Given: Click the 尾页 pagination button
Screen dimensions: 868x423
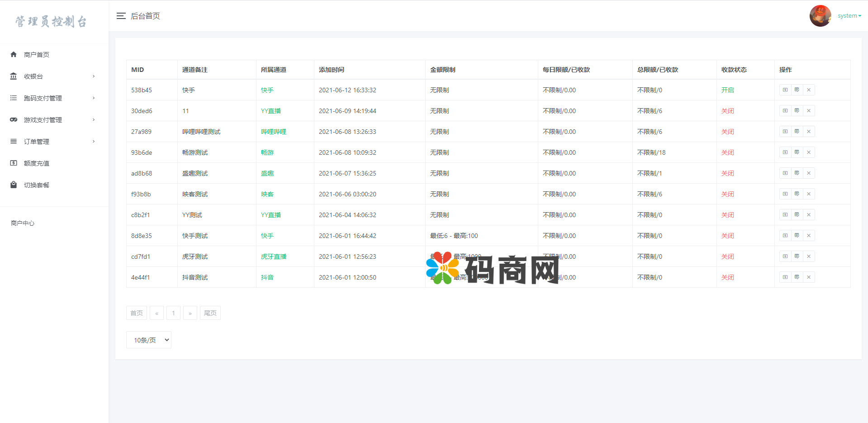Looking at the screenshot, I should pyautogui.click(x=210, y=313).
